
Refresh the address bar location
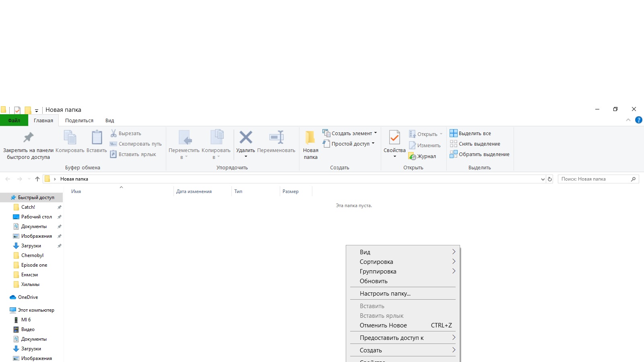coord(550,179)
